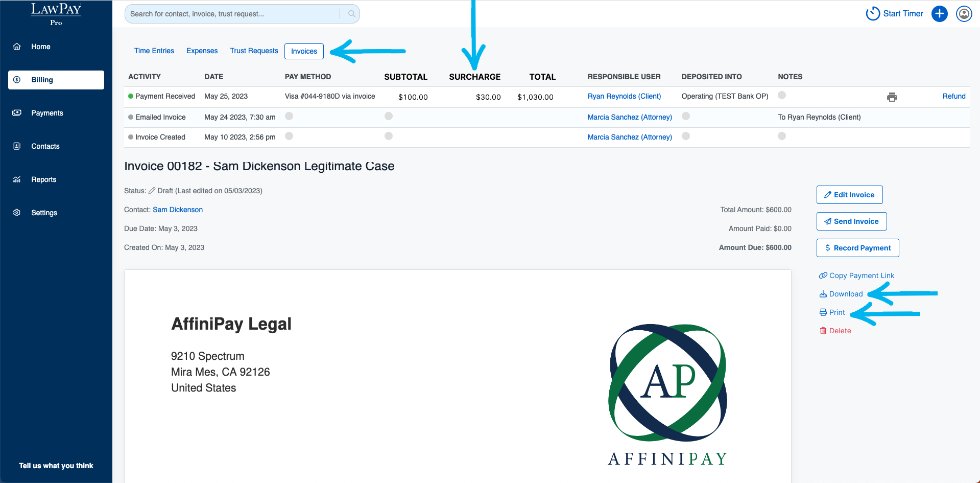Image resolution: width=980 pixels, height=483 pixels.
Task: Open Billing from the sidebar icon
Action: click(17, 79)
